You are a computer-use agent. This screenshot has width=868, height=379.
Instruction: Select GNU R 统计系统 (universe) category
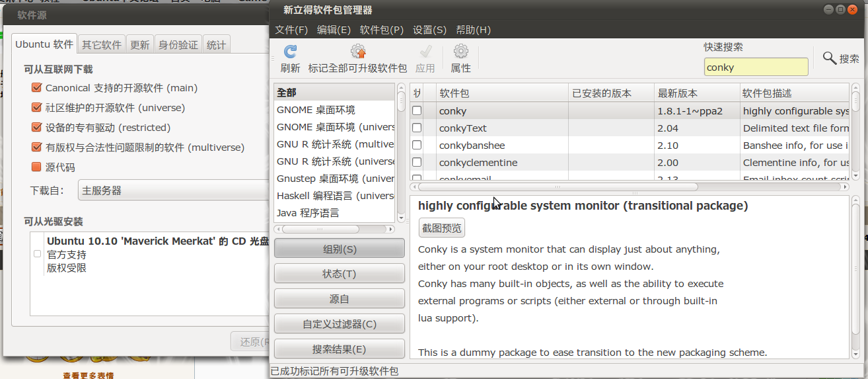click(335, 161)
